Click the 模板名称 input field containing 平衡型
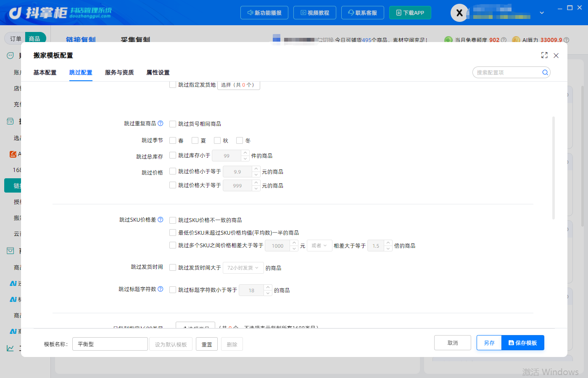Viewport: 588px width, 378px height. (110, 344)
